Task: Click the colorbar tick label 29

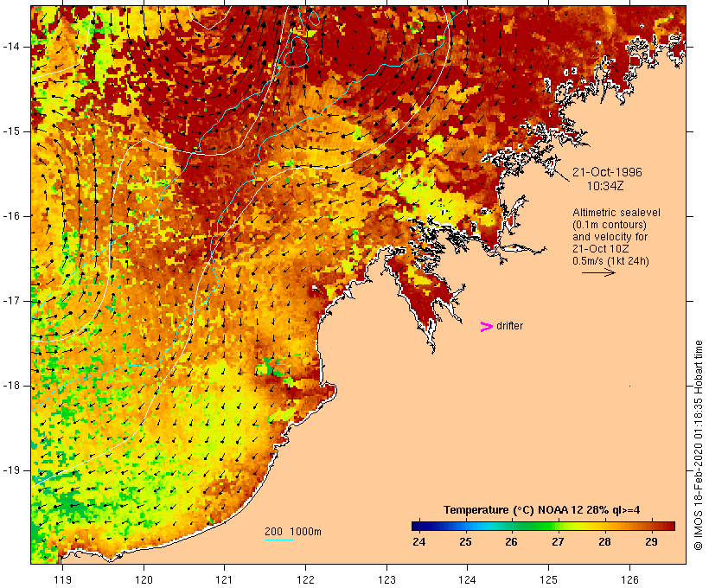Action: pyautogui.click(x=651, y=541)
